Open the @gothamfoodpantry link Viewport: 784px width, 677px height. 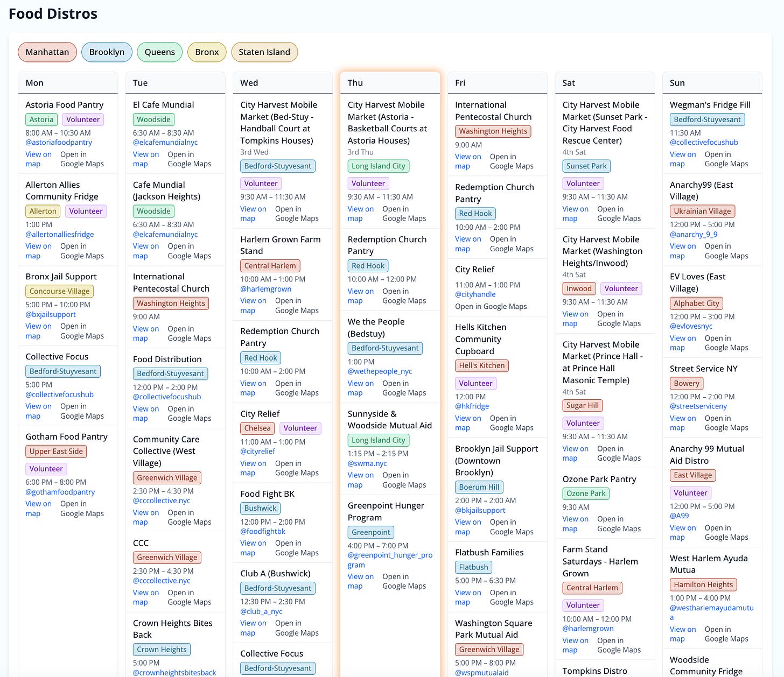coord(60,492)
